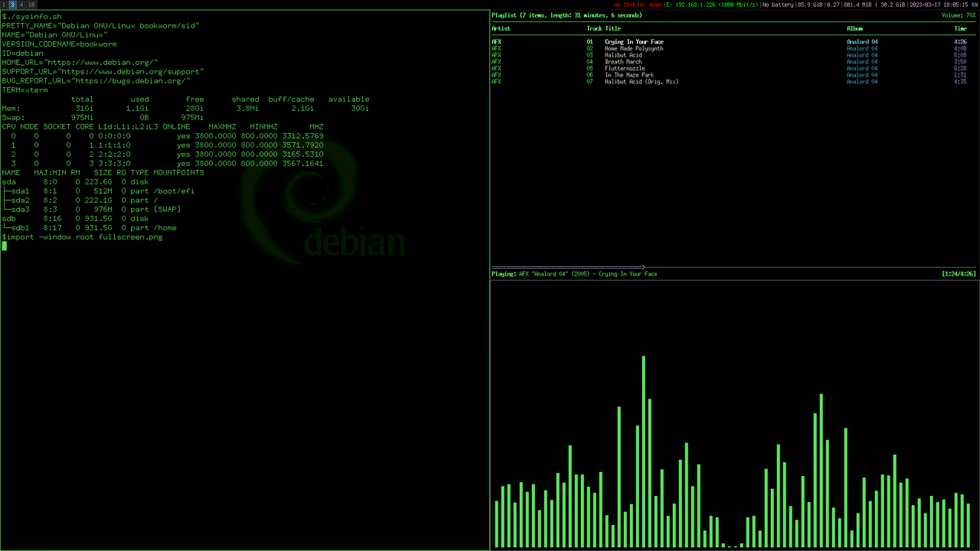Click the playback progress bar

[x=735, y=267]
